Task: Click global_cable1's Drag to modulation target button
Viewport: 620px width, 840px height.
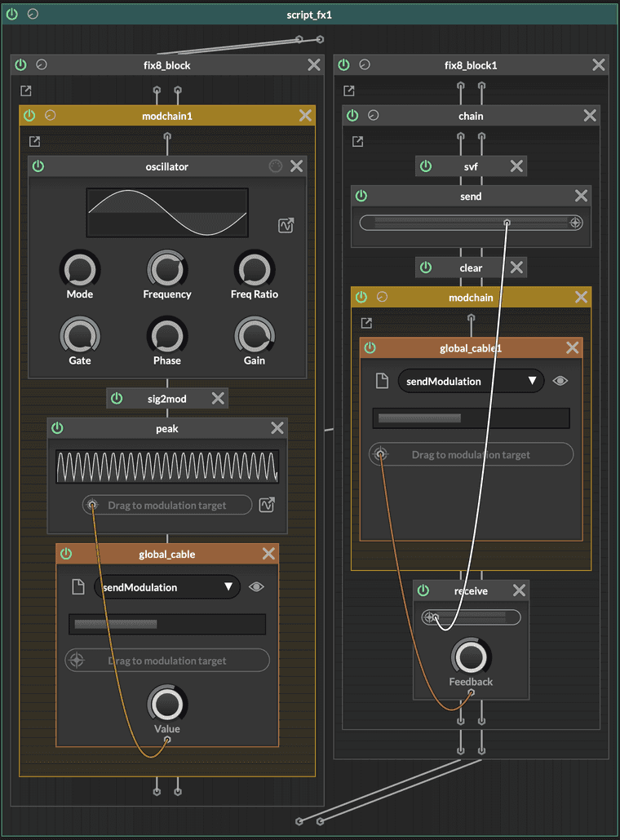Action: pyautogui.click(x=471, y=455)
